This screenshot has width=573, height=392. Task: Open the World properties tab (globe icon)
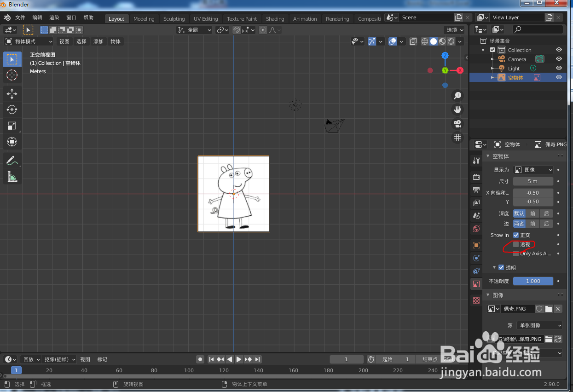tap(476, 228)
